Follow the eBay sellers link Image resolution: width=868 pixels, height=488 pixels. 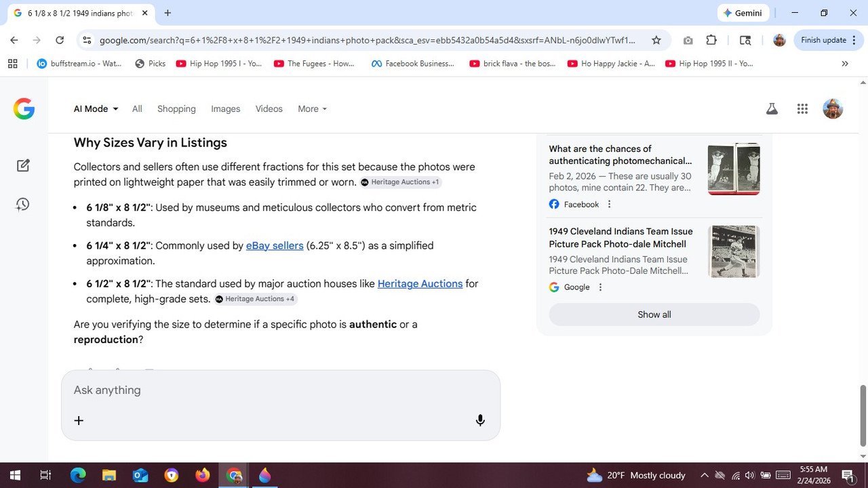[275, 245]
